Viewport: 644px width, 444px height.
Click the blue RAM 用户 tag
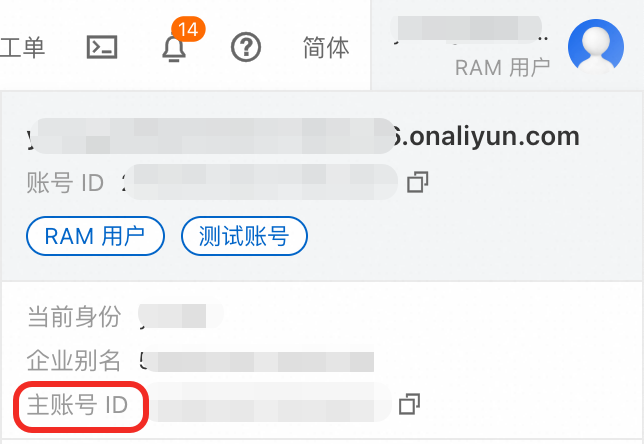(95, 236)
